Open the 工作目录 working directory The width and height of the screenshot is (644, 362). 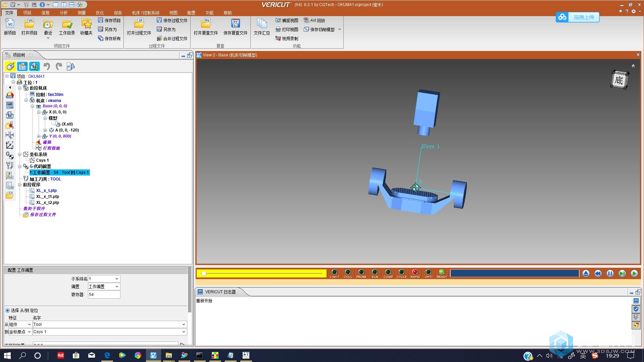67,27
